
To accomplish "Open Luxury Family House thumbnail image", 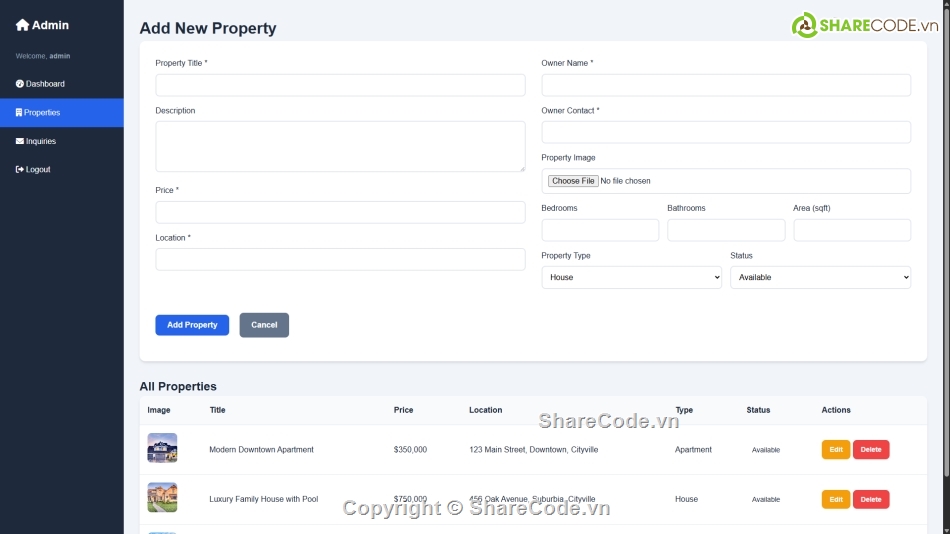I will pyautogui.click(x=162, y=498).
